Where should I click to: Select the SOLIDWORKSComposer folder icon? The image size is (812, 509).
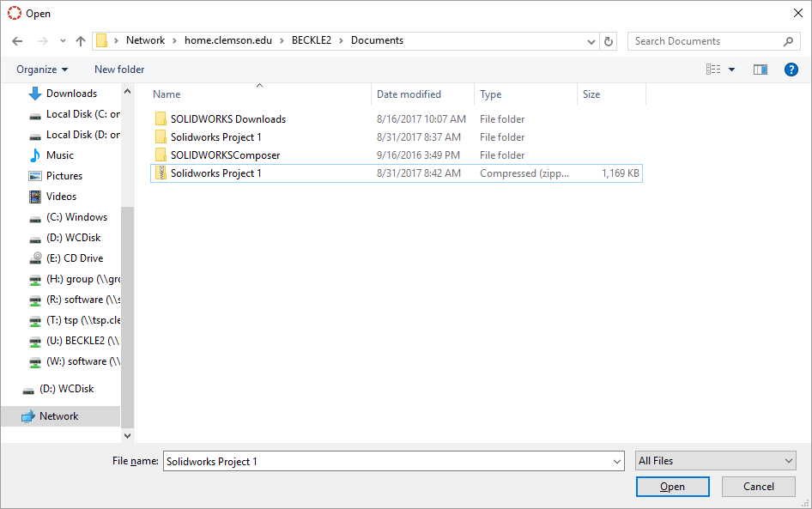[x=161, y=155]
